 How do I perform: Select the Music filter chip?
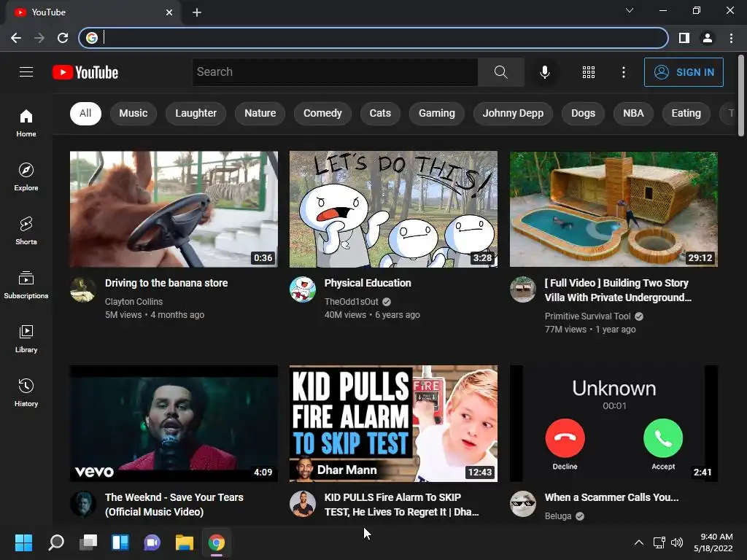coord(133,113)
